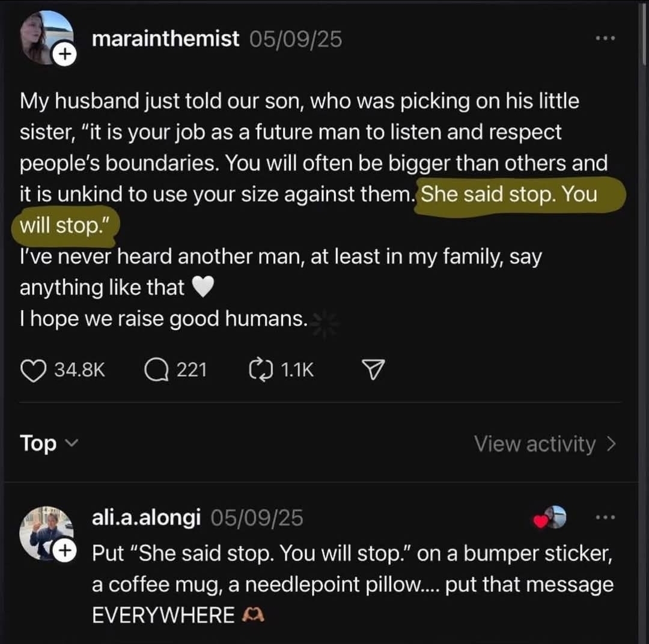
Task: Open replies via comment bubble icon
Action: coord(156,369)
